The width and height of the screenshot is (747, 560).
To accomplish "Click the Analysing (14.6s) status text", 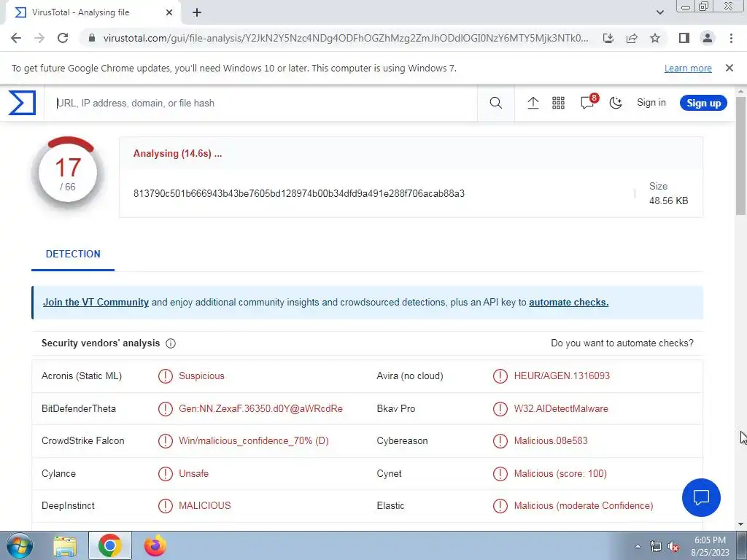I will click(178, 153).
